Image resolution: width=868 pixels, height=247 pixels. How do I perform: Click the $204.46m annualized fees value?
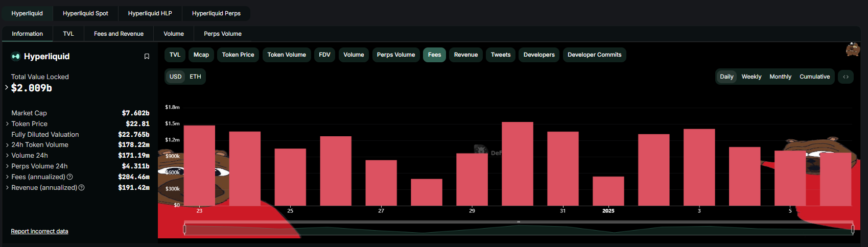pyautogui.click(x=134, y=177)
